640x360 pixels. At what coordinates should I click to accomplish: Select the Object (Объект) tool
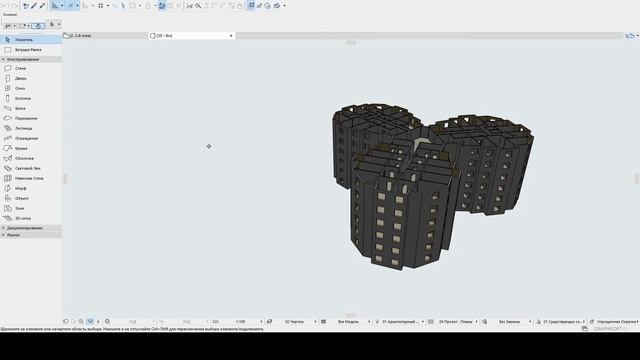click(x=31, y=198)
